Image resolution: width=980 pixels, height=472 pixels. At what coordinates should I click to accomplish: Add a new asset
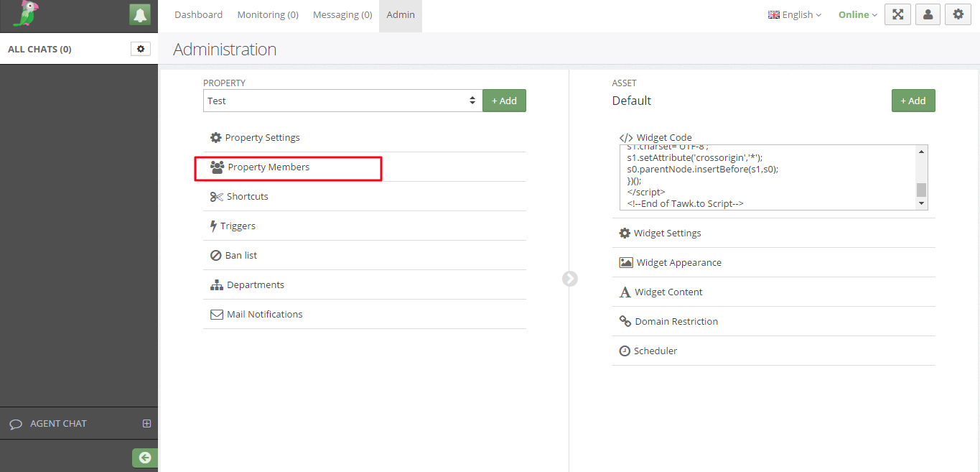[x=913, y=101]
